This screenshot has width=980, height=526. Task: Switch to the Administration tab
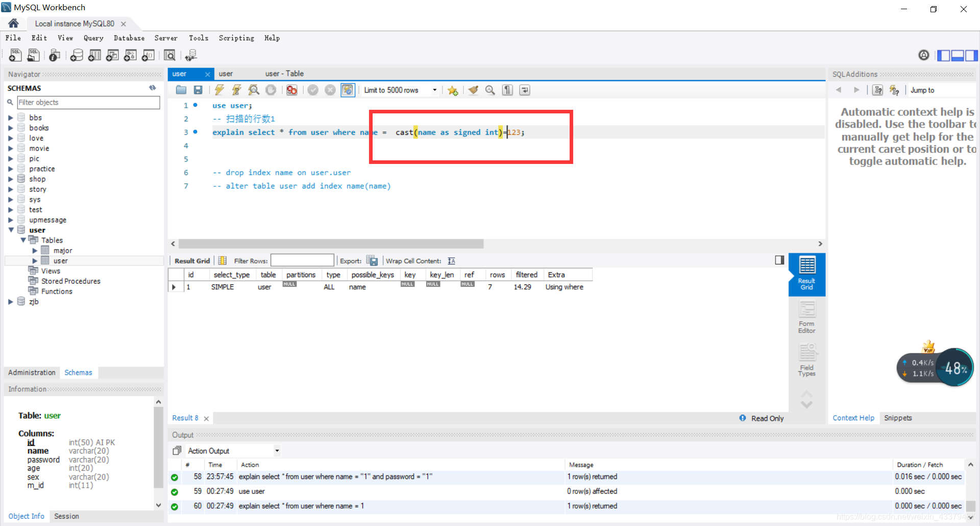pyautogui.click(x=32, y=373)
